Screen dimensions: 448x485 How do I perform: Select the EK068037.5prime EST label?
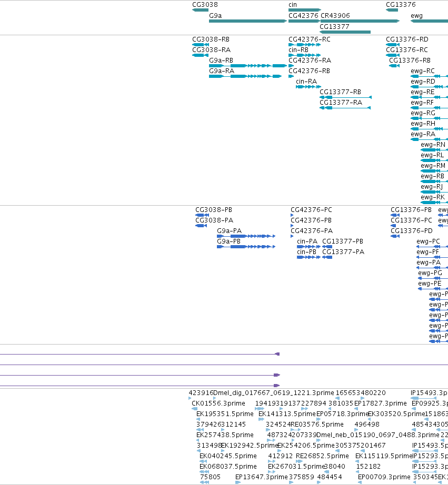228,467
